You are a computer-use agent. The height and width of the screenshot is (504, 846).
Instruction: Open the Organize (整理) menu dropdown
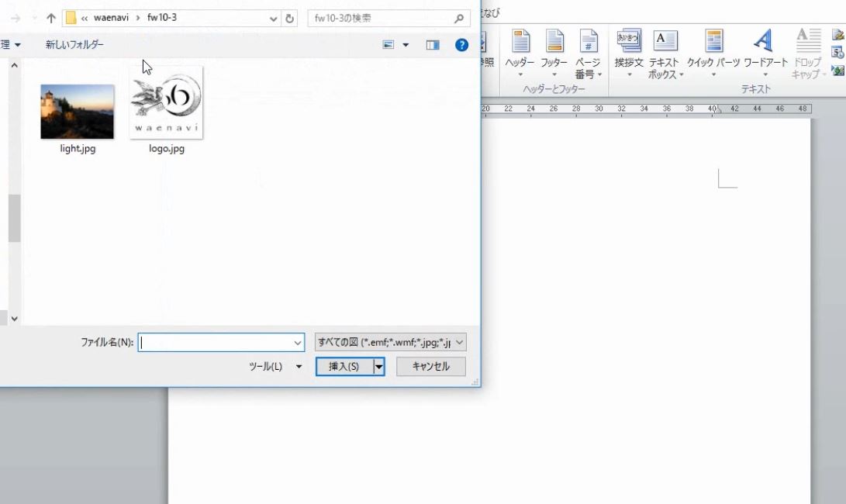pos(10,45)
